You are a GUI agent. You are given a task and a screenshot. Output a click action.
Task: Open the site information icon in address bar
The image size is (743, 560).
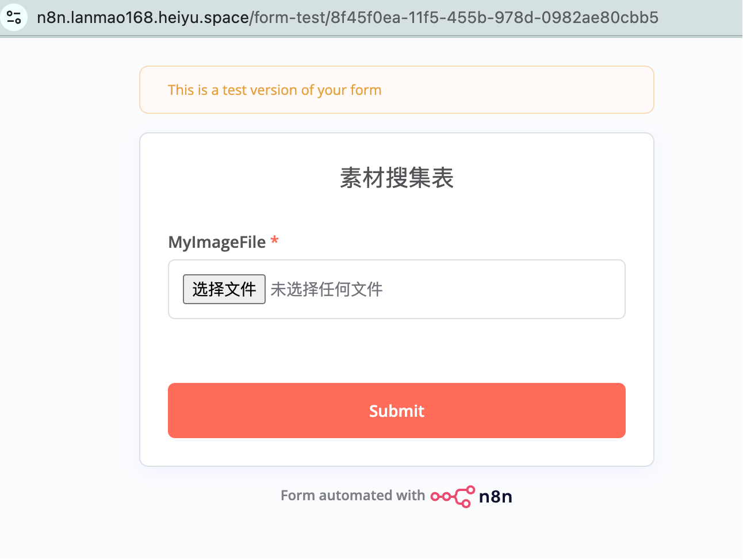pyautogui.click(x=14, y=17)
